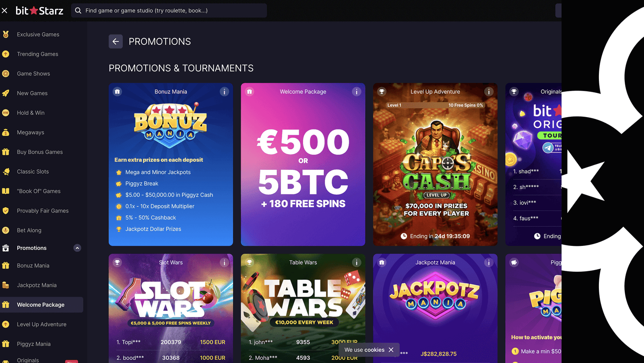
Task: Click the BitStarz logo
Action: pyautogui.click(x=39, y=11)
